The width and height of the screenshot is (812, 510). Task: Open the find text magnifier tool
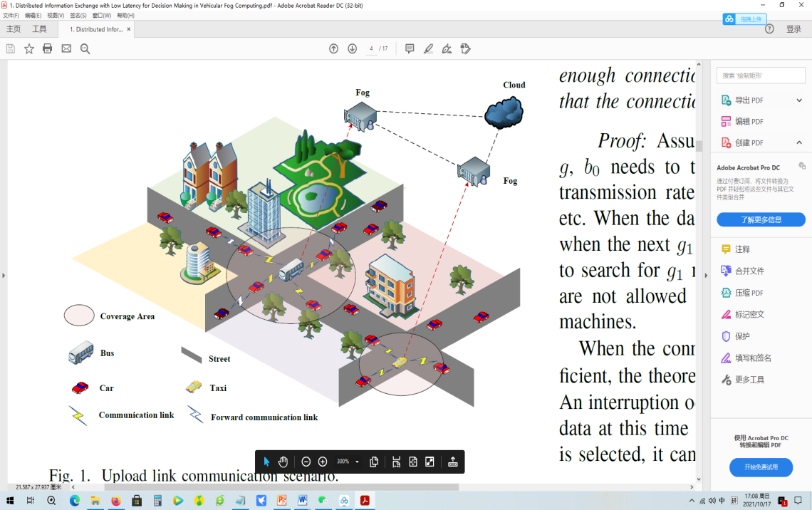[x=85, y=48]
